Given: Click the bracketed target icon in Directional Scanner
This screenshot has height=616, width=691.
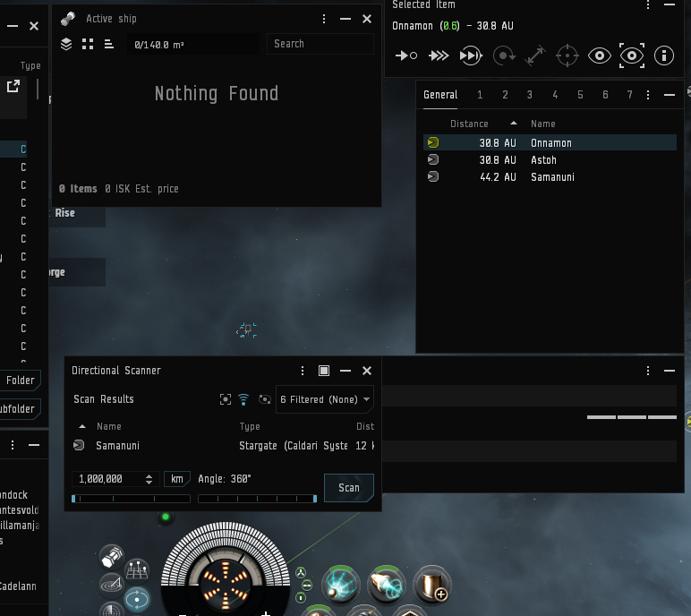Looking at the screenshot, I should [x=226, y=399].
